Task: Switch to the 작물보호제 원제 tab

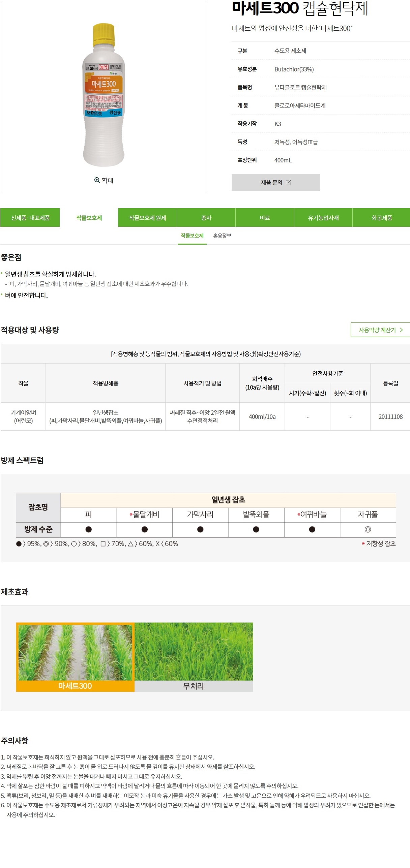Action: [147, 218]
